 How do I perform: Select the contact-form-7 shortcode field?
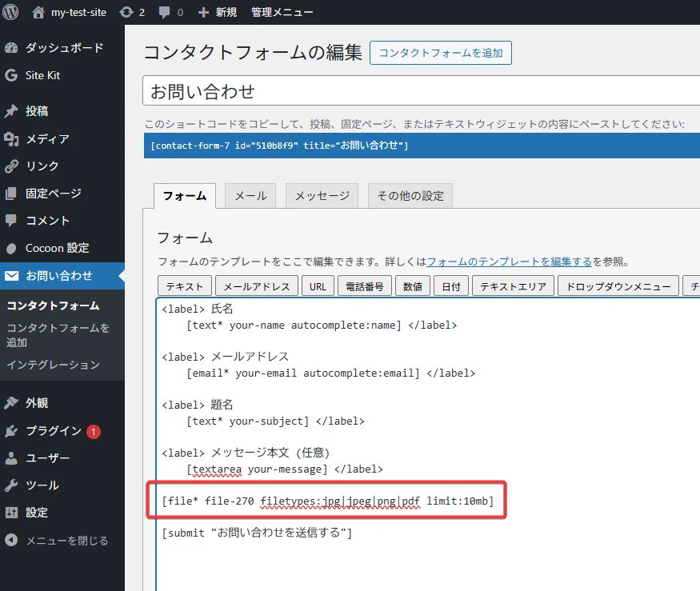[422, 146]
